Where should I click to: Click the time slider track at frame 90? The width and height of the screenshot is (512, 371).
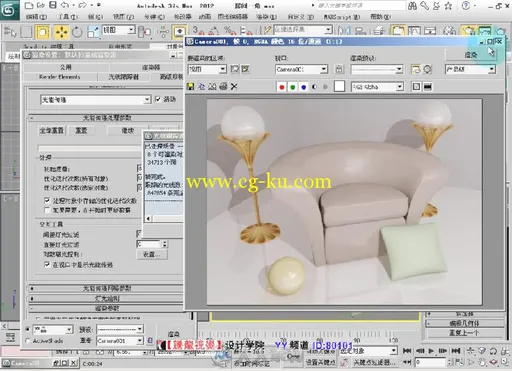pyautogui.click(x=356, y=335)
